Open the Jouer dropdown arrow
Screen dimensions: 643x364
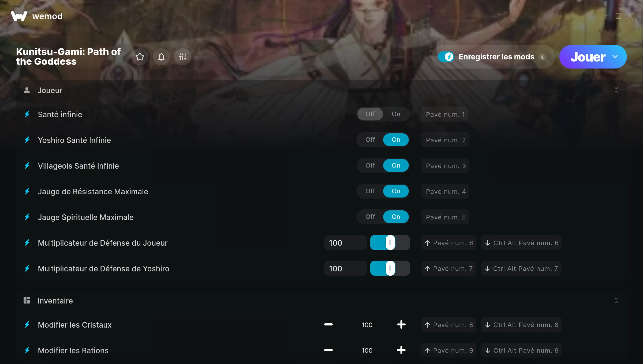point(615,57)
